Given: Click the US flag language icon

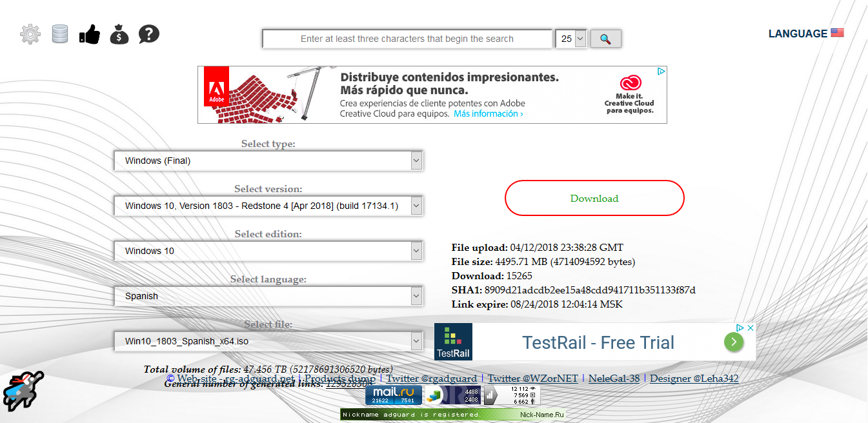Looking at the screenshot, I should point(837,34).
